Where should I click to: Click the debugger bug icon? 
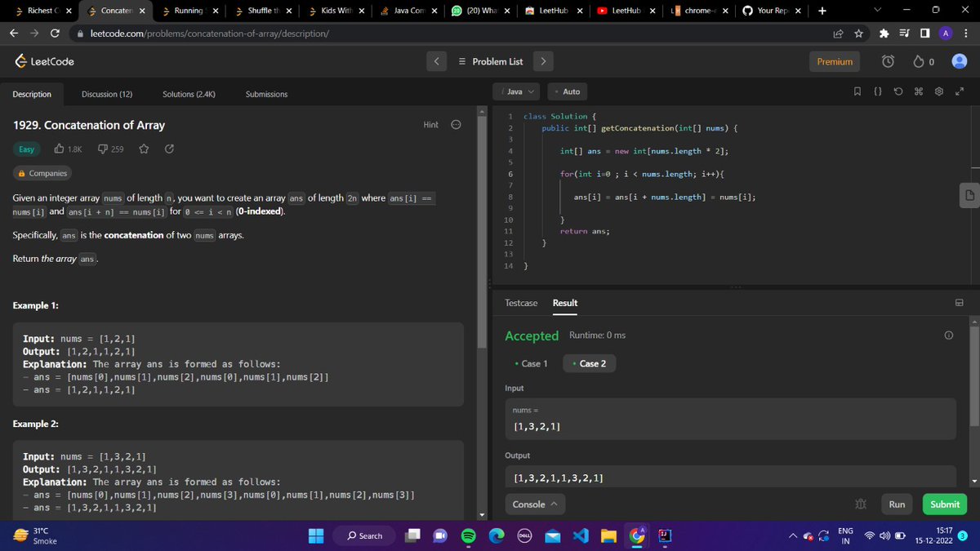(859, 504)
